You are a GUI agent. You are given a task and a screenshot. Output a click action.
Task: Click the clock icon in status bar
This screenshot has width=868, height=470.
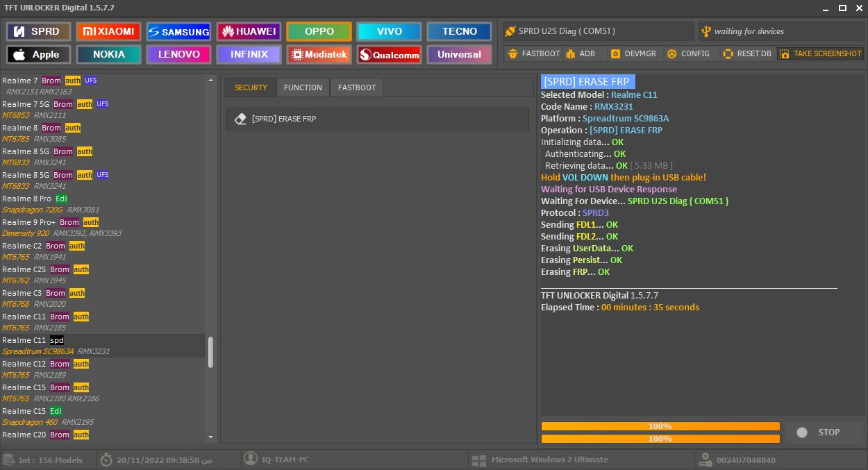tap(106, 460)
